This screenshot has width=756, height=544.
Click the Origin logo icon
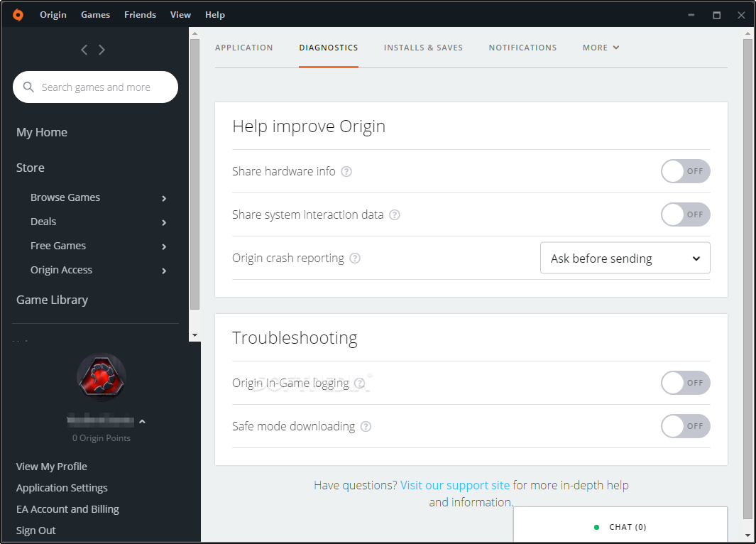[18, 15]
